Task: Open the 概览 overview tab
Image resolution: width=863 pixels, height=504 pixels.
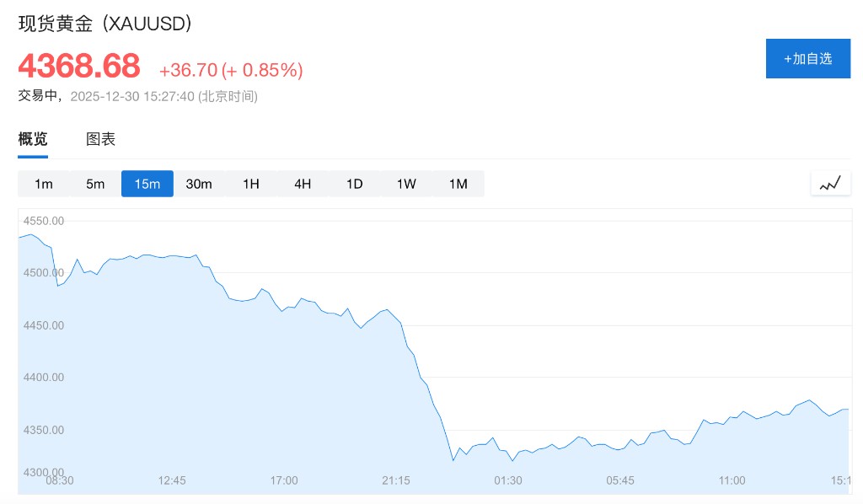Action: [33, 139]
